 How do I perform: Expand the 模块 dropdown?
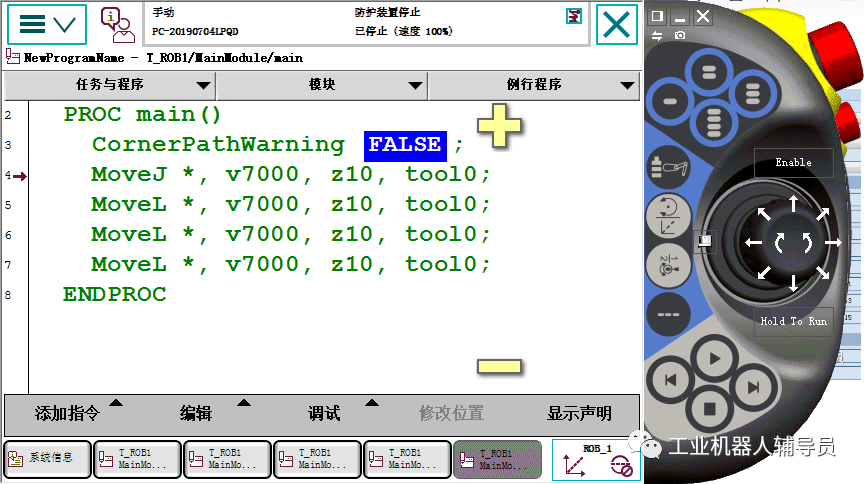coord(322,85)
